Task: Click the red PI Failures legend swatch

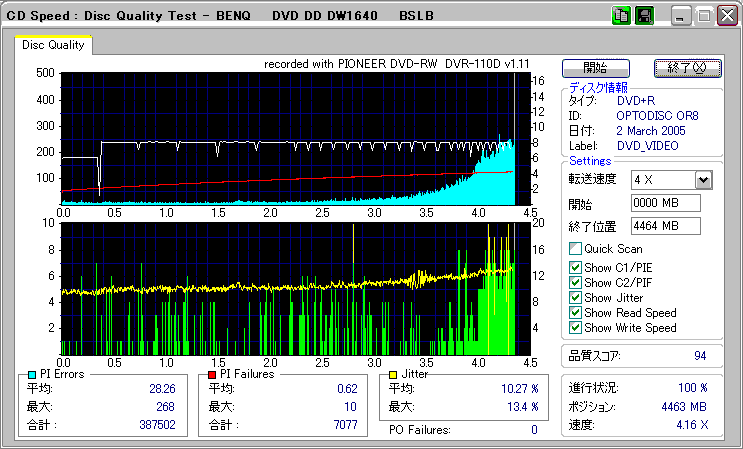Action: tap(212, 374)
